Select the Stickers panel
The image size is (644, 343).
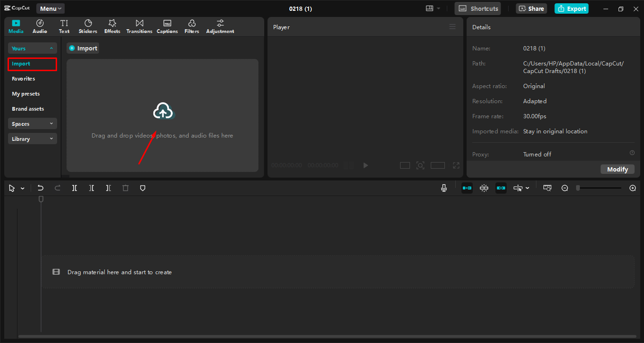tap(88, 26)
